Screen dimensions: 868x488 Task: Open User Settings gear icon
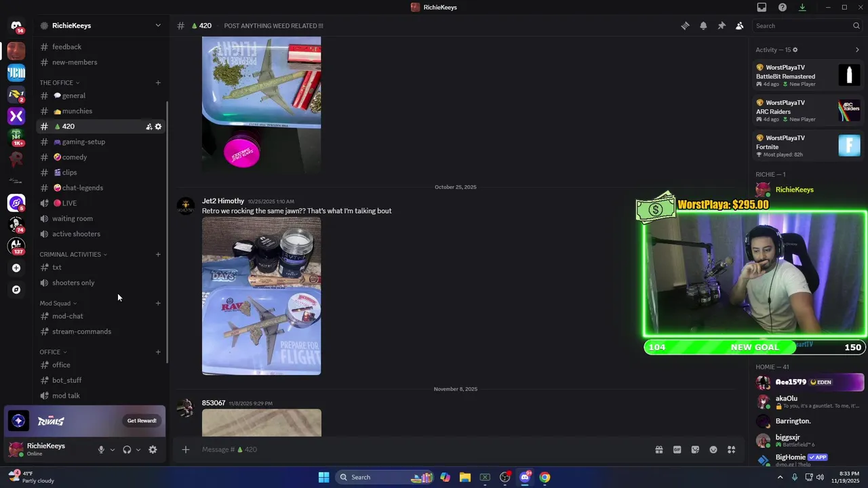[153, 449]
